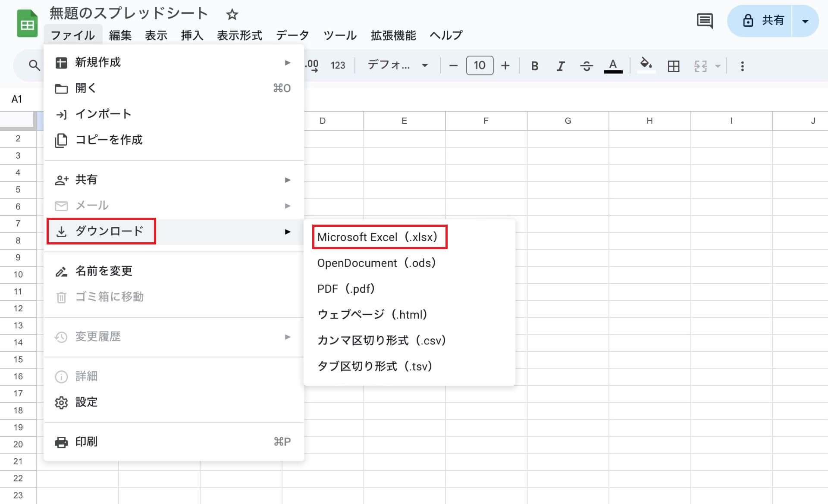Toggle bold formatting
Screen dimensions: 828x504
(534, 66)
